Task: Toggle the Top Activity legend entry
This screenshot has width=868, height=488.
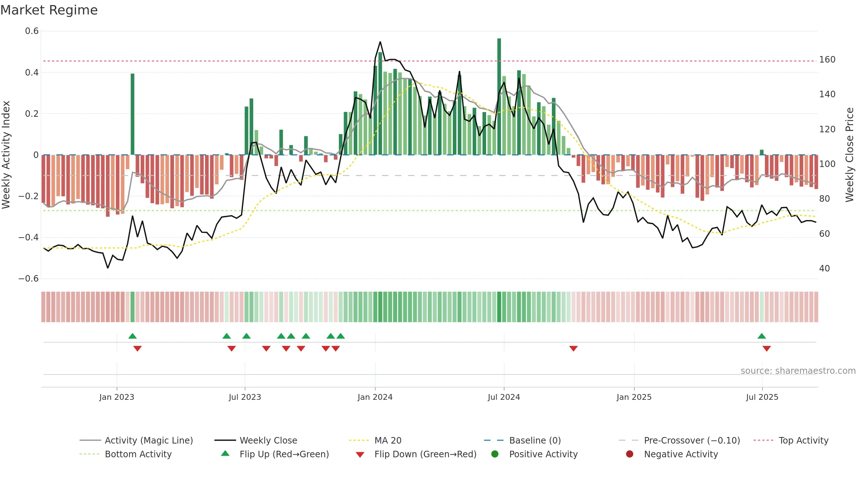Action: click(791, 440)
